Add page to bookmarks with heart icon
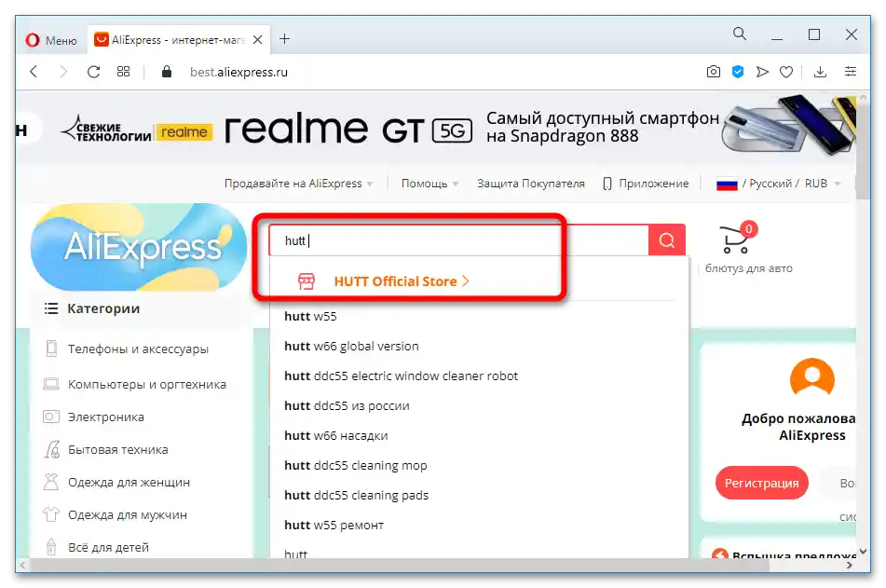The height and width of the screenshot is (588, 886). click(786, 72)
